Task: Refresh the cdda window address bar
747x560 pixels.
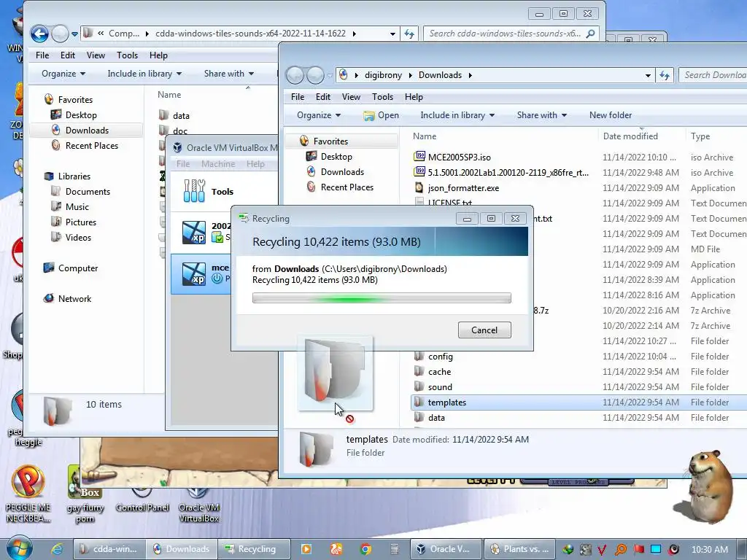Action: click(409, 34)
